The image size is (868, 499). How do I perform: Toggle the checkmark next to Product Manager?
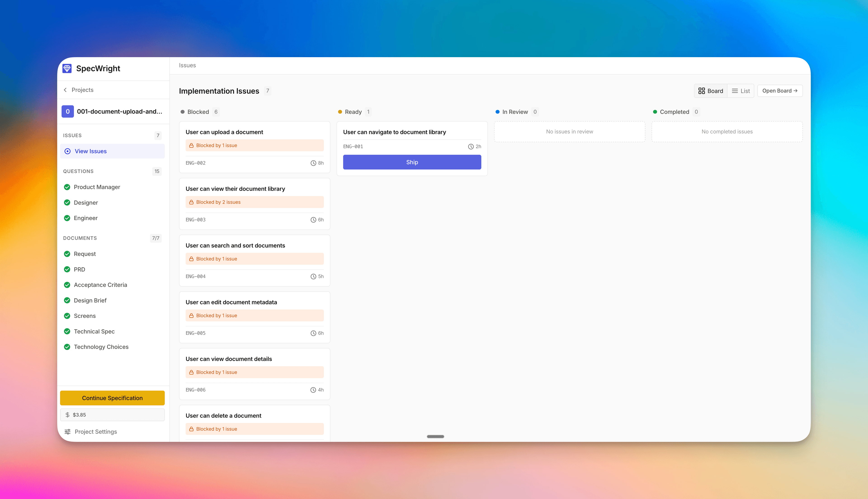pyautogui.click(x=67, y=187)
